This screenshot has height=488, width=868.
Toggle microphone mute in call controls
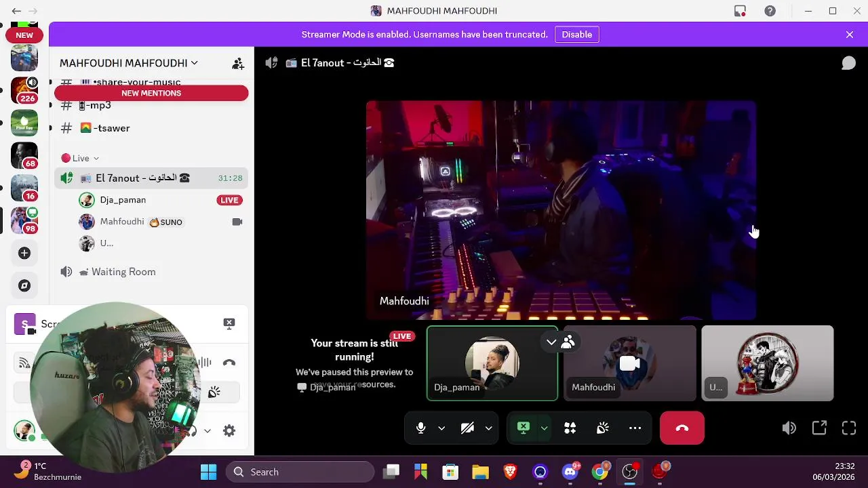coord(420,428)
